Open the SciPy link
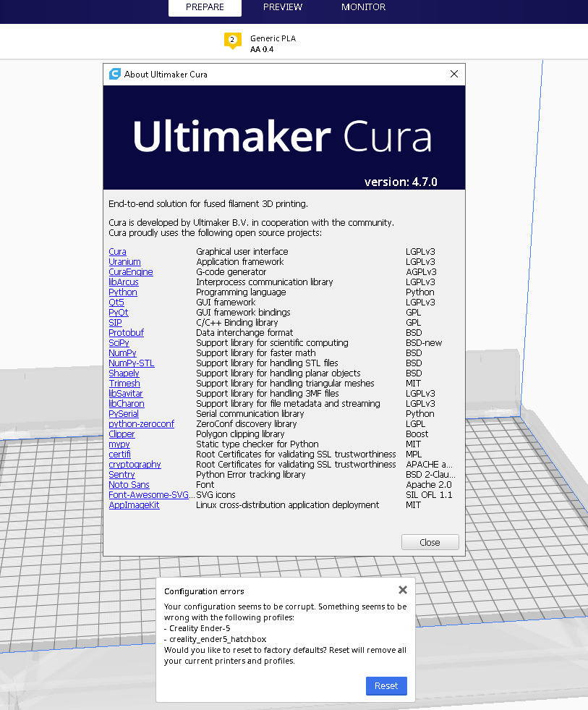The width and height of the screenshot is (588, 710). (x=119, y=343)
